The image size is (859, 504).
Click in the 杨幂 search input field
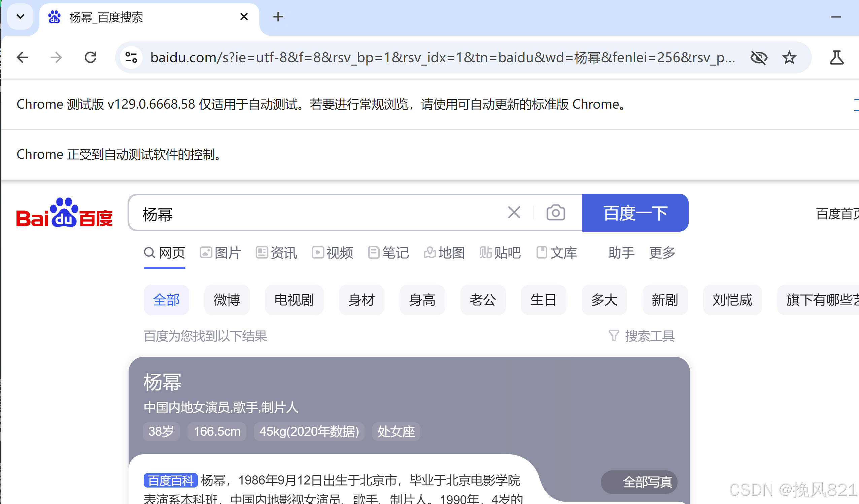pyautogui.click(x=307, y=214)
